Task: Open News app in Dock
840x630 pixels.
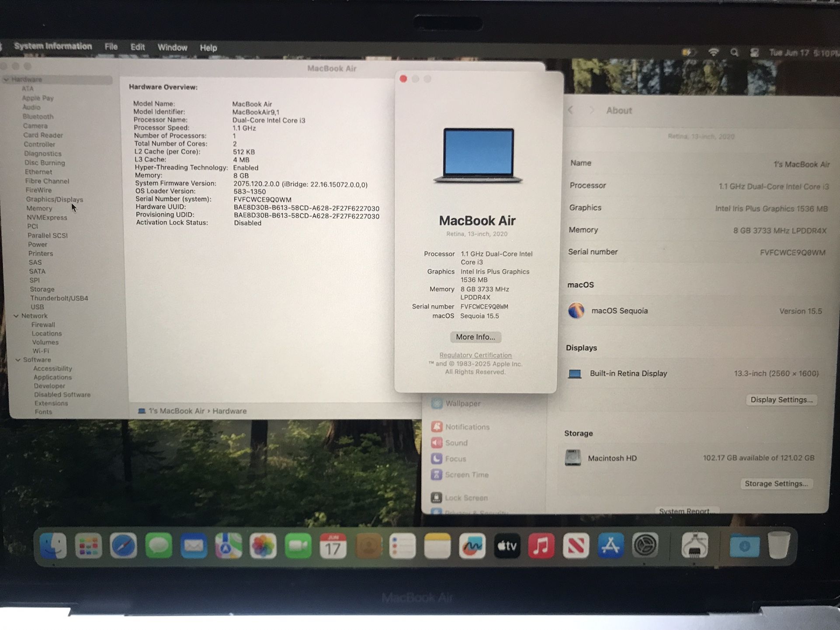Action: pos(576,545)
